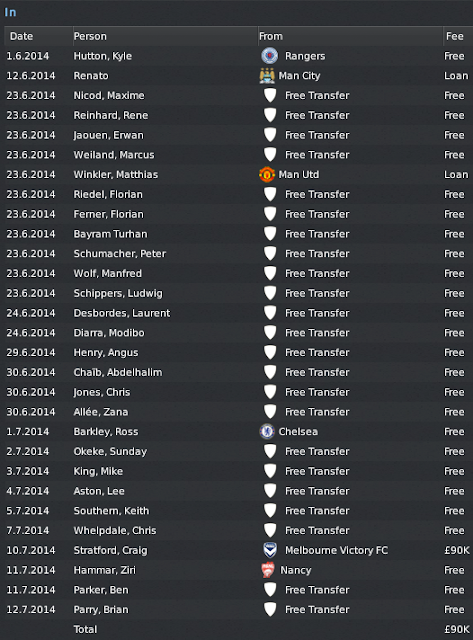Open player profile for Winkler, Matthias
The image size is (473, 640).
coord(115,175)
